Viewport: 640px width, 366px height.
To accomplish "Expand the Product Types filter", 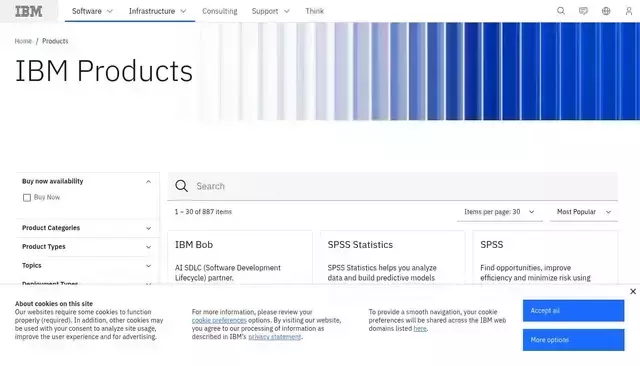I will click(x=87, y=246).
